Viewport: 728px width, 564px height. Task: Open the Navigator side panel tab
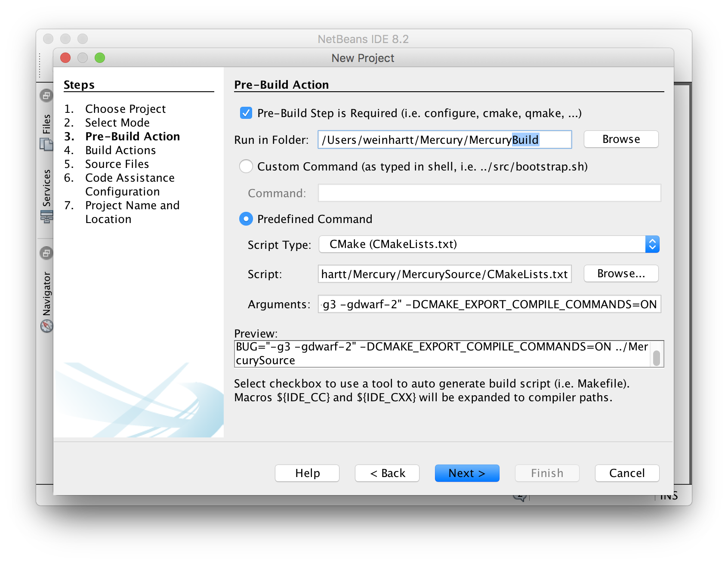click(46, 294)
